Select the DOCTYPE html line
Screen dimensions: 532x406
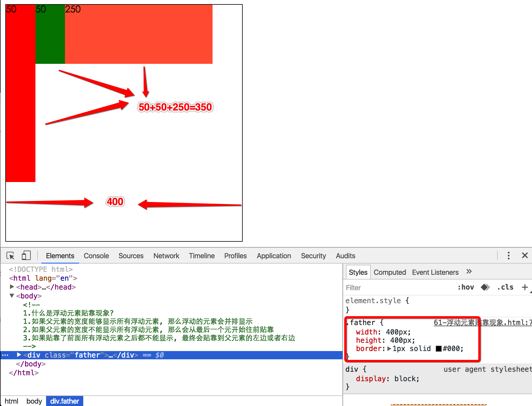(41, 269)
